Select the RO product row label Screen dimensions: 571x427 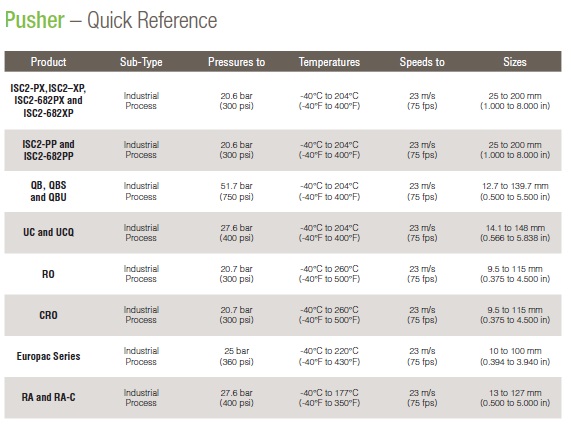[x=48, y=274]
